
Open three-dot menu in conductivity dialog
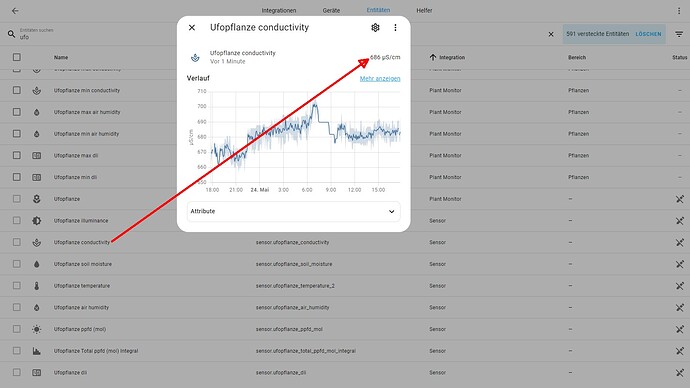click(x=395, y=27)
